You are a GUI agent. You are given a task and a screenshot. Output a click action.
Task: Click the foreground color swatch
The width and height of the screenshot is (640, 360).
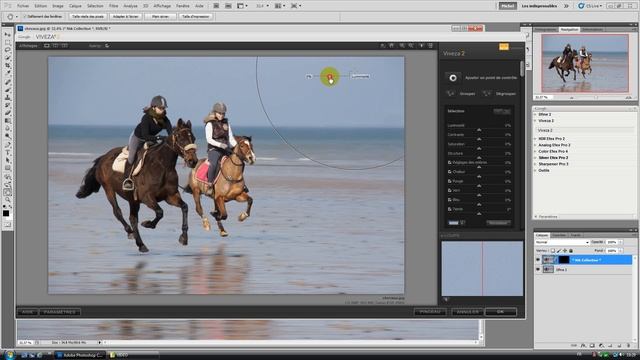click(x=6, y=213)
